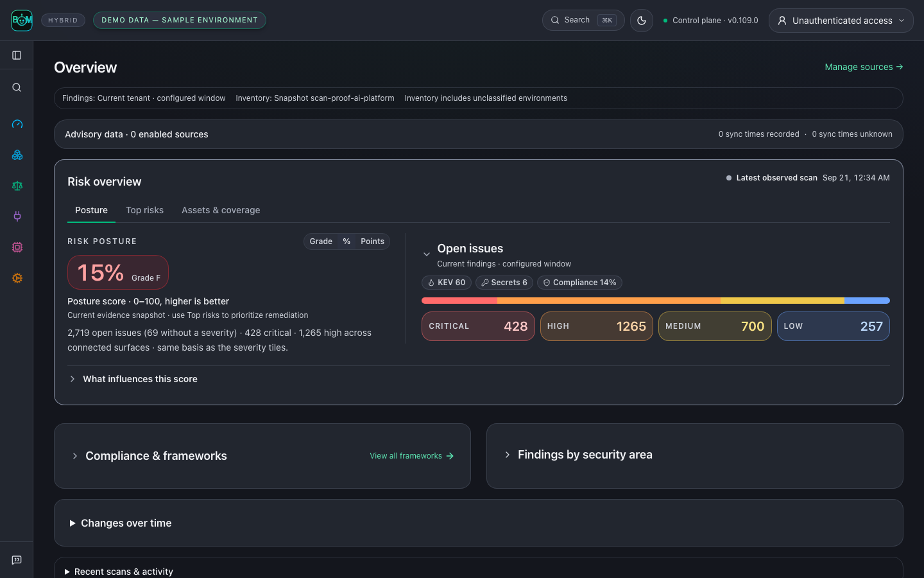
Task: Click the Manage sources link
Action: point(864,67)
